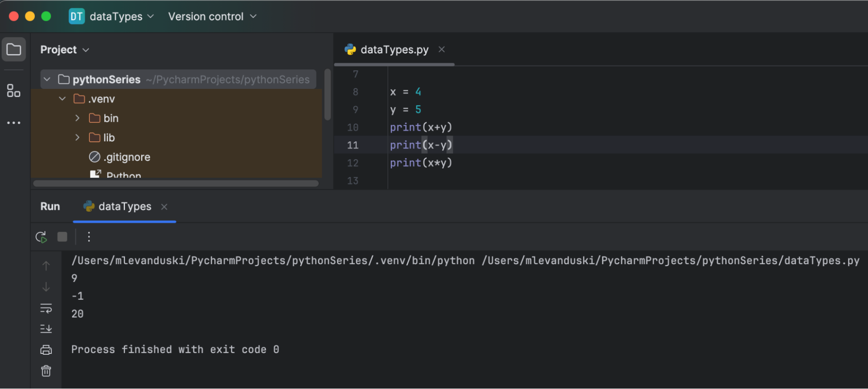Viewport: 868px width, 389px height.
Task: Click the Python icon on dataTypes.py tab
Action: click(350, 49)
